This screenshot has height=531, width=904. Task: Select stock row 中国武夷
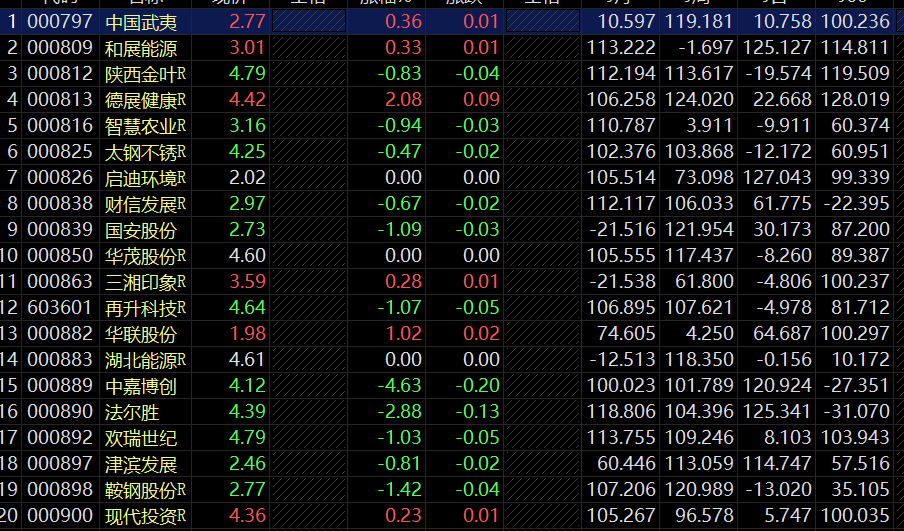(x=452, y=22)
